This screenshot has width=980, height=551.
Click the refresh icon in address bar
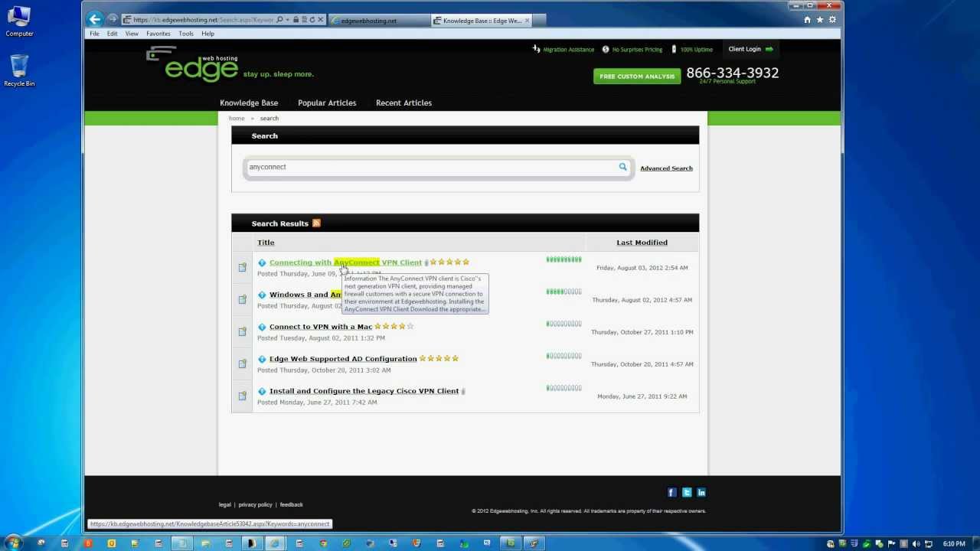click(x=312, y=19)
